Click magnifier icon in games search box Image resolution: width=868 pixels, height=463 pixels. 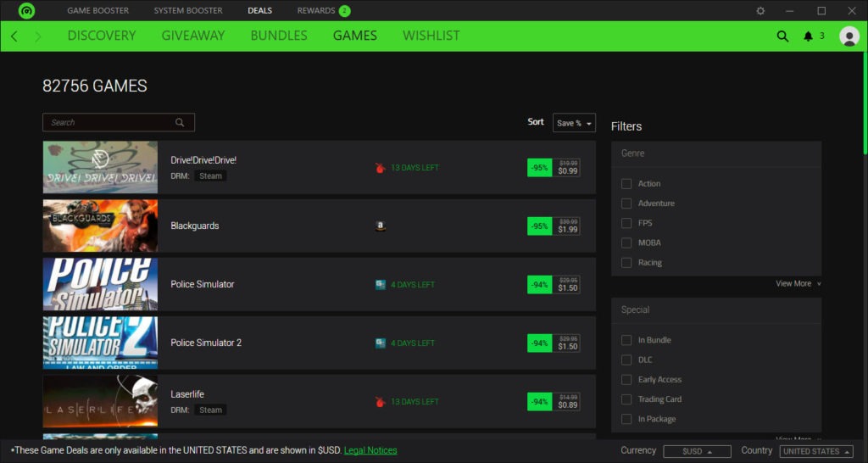coord(180,122)
